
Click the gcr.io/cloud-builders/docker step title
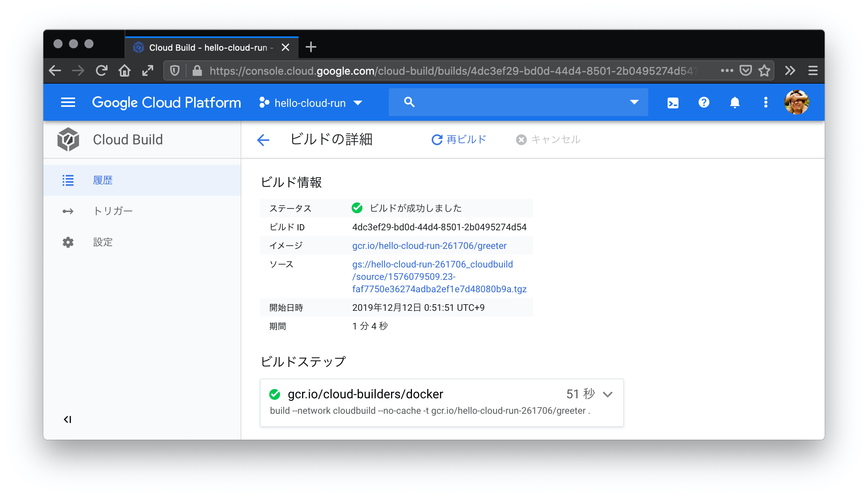pyautogui.click(x=366, y=394)
